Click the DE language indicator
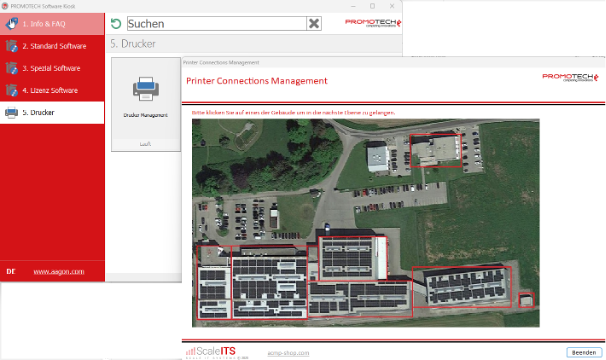Viewport: 606px width, 360px height. (11, 271)
